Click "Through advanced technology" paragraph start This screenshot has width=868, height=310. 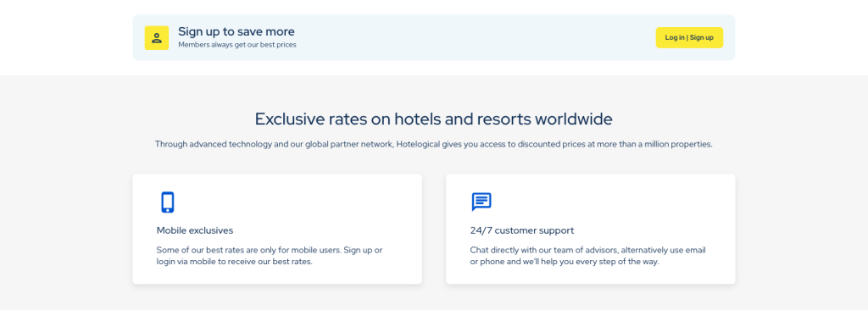(213, 145)
